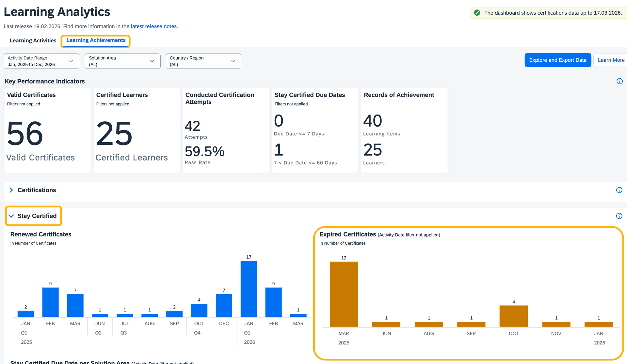627x364 pixels.
Task: Click the Explore and Export Data button
Action: (x=558, y=60)
